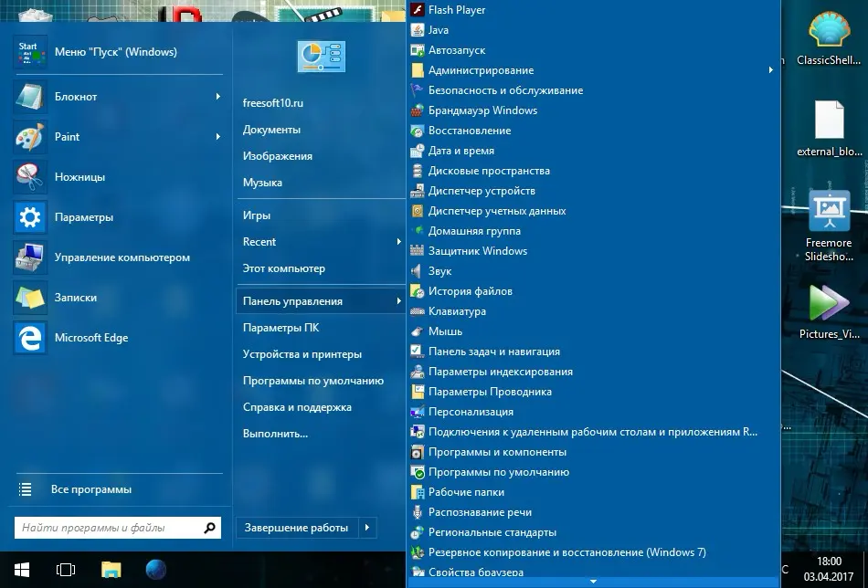
Task: Click the external_blo... file on desktop
Action: click(x=829, y=120)
